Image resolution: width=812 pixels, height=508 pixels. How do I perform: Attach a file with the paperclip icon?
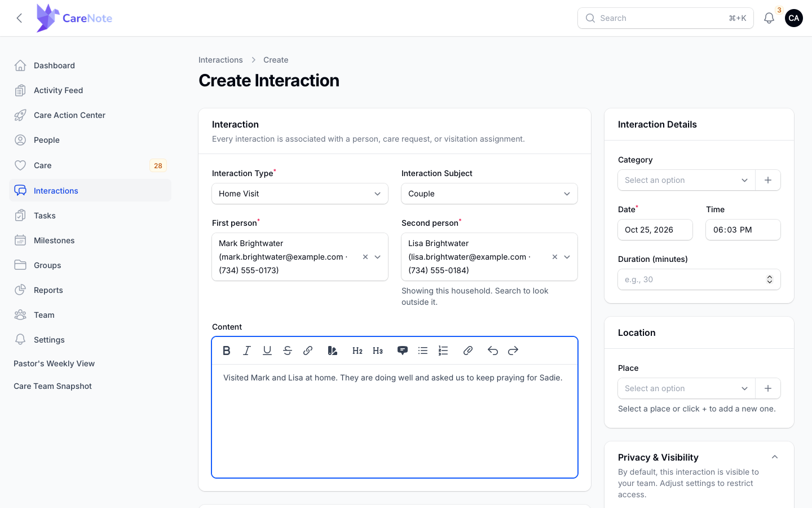[468, 351]
